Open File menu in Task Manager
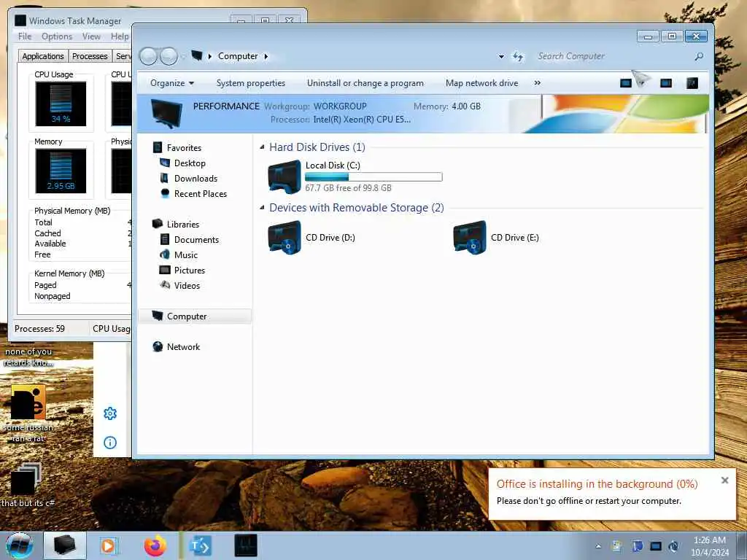747x560 pixels. pyautogui.click(x=25, y=36)
